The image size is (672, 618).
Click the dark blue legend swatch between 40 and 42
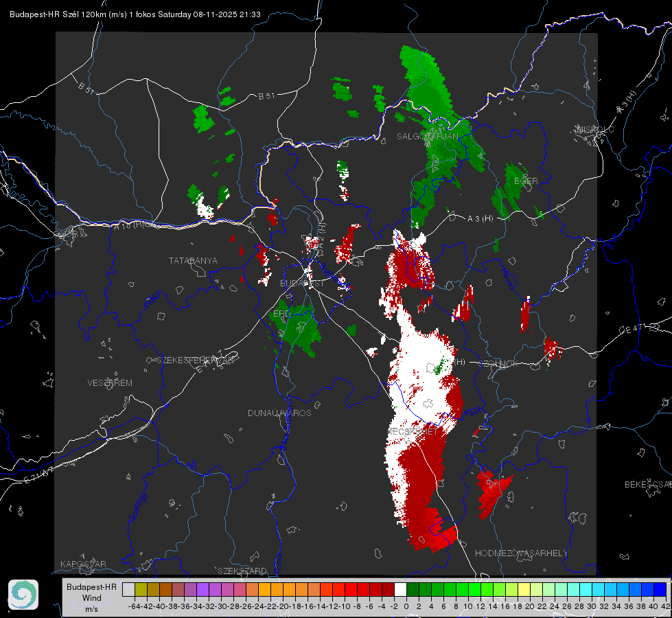pos(660,589)
